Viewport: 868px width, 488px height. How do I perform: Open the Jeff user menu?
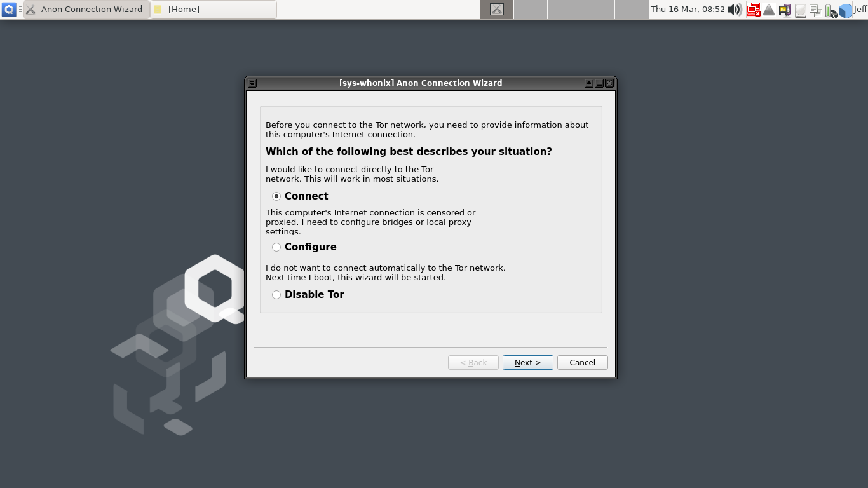[x=860, y=10]
